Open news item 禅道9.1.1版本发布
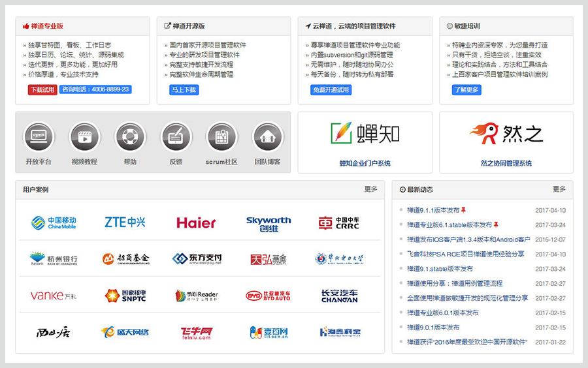 coord(433,210)
